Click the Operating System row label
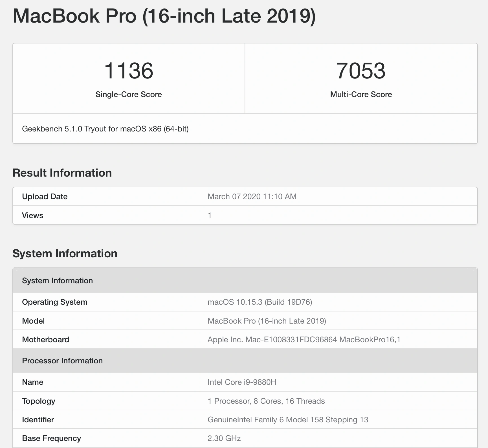This screenshot has height=448, width=488. 55,302
